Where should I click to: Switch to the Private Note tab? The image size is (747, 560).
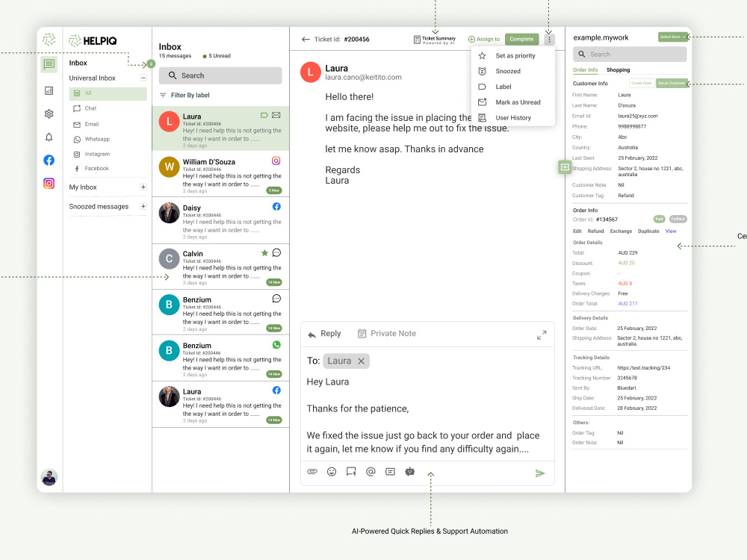[387, 333]
